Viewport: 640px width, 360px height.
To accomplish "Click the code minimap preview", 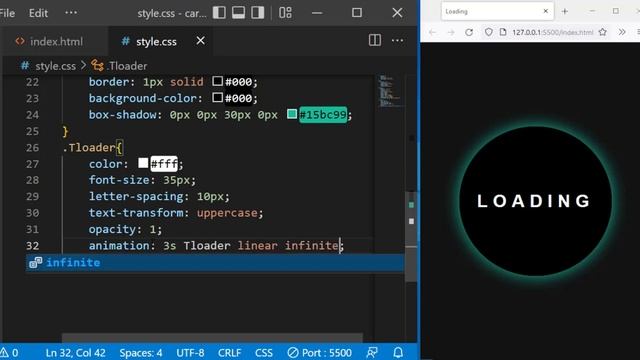I will click(390, 92).
